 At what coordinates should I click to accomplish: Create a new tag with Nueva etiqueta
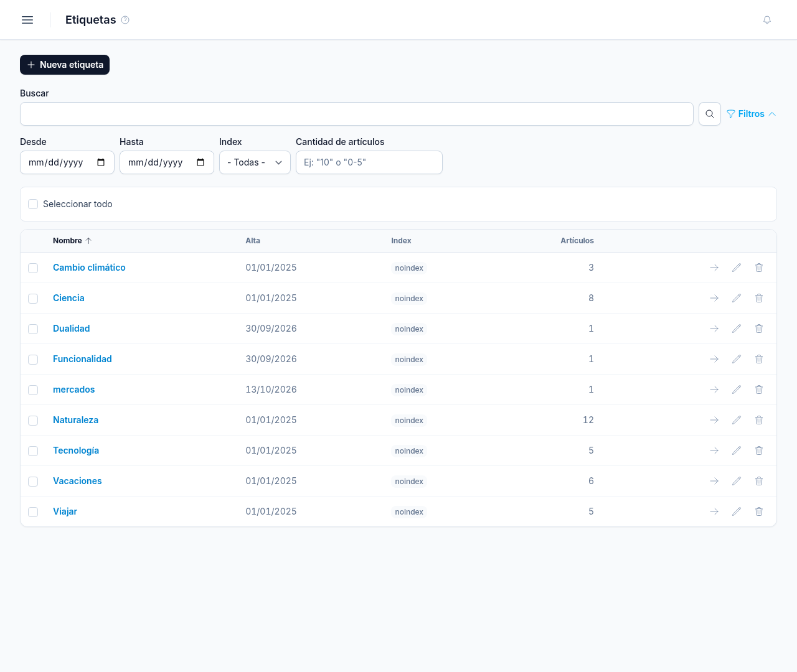65,65
